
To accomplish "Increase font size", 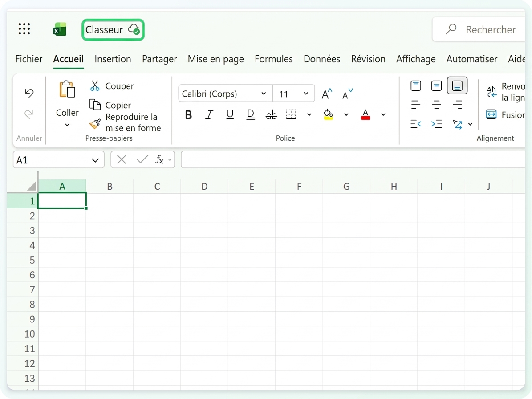I will (327, 94).
